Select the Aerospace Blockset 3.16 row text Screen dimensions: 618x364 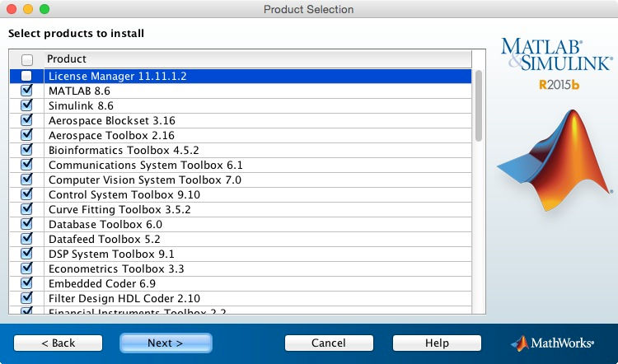112,120
